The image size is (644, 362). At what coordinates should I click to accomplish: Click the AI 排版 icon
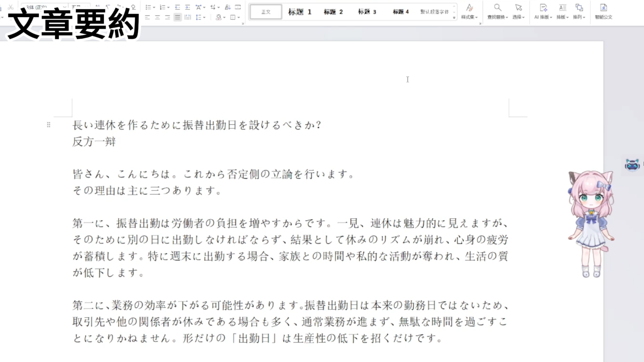[x=543, y=8]
